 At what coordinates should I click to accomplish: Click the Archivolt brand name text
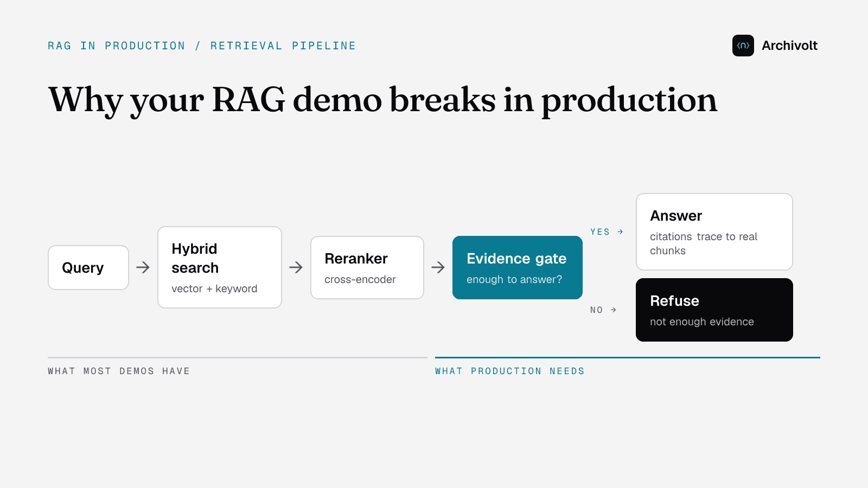point(789,46)
